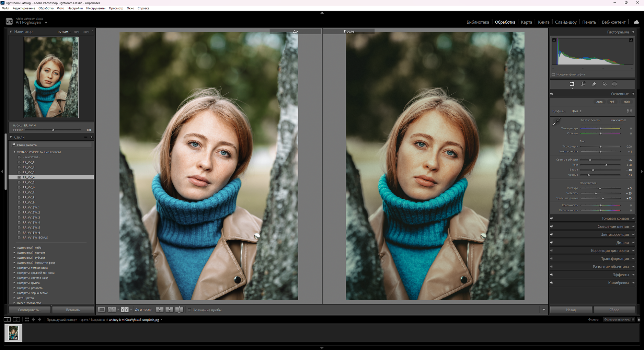This screenshot has width=644, height=350.
Task: Switch to single loupe view
Action: click(x=102, y=310)
